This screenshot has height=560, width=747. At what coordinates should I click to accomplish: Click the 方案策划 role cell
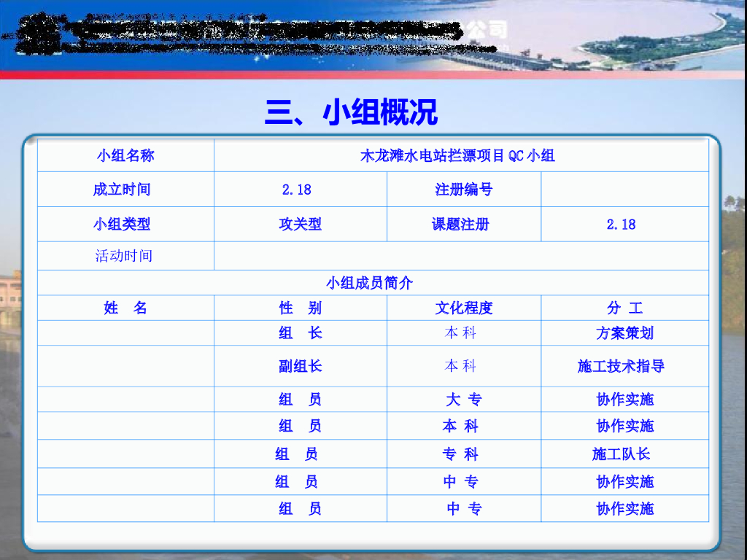point(624,333)
